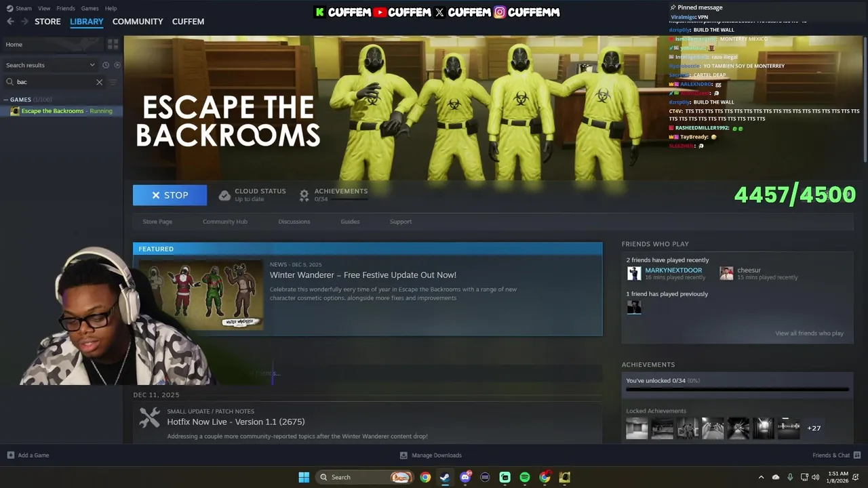
Task: Open the Friends menu
Action: point(66,8)
